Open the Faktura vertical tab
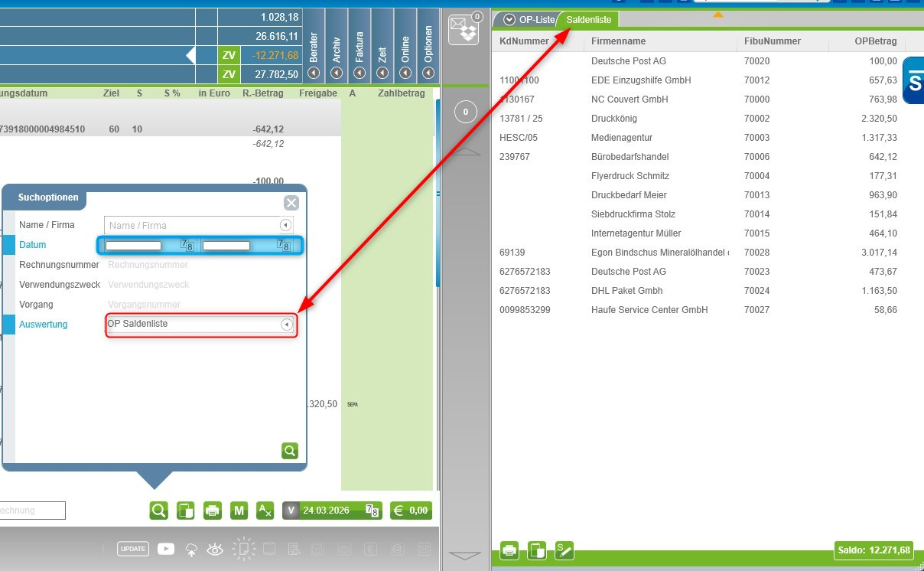 (360, 46)
